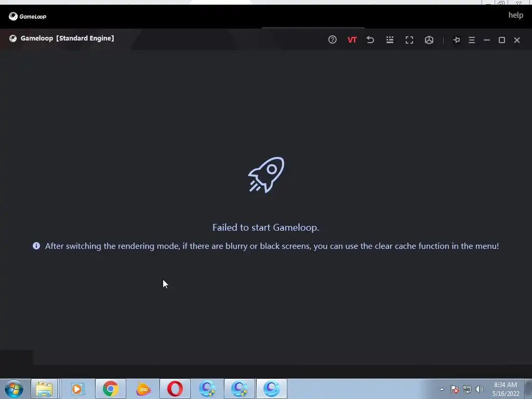This screenshot has height=399, width=532.
Task: Click the 'Failed to start Gameloop.' text
Action: pos(265,228)
